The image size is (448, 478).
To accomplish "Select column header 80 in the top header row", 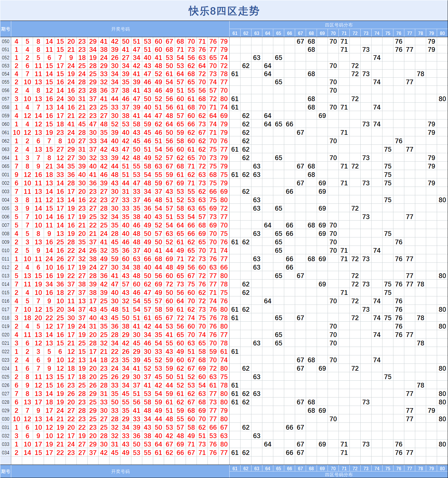I will point(442,33).
